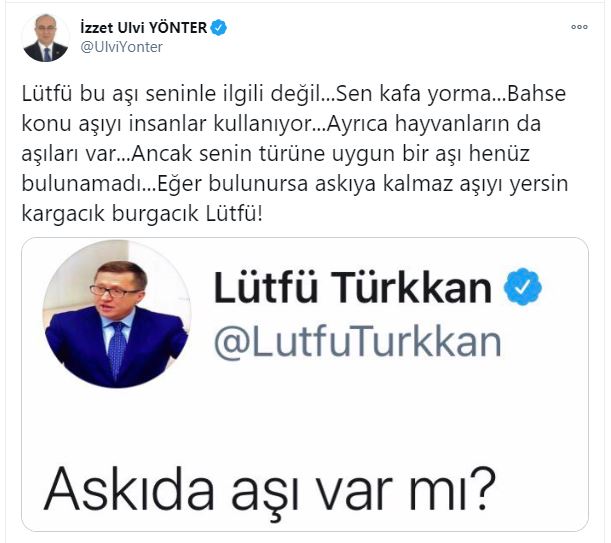Image resolution: width=611 pixels, height=543 pixels.
Task: Click the bold Lütfü Türkkan name
Action: [x=353, y=288]
